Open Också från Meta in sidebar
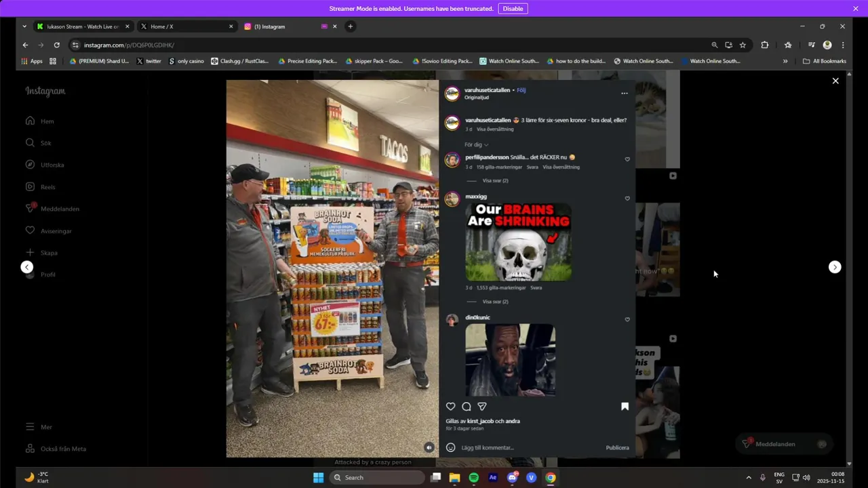 (56, 449)
